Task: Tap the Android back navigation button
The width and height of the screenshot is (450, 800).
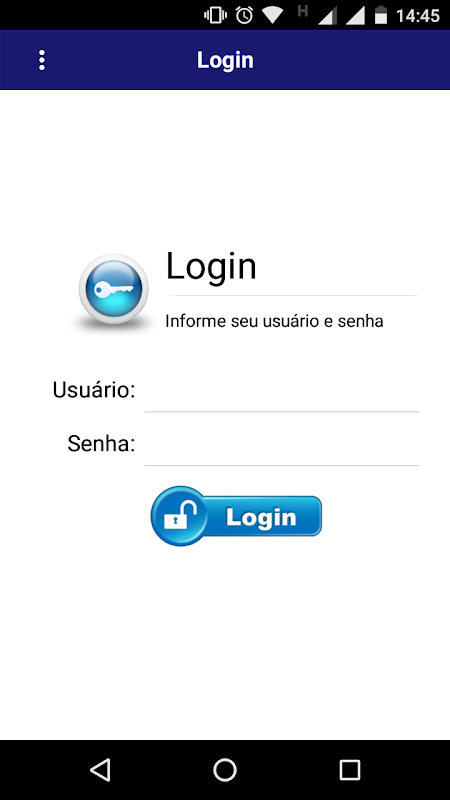Action: [x=100, y=769]
